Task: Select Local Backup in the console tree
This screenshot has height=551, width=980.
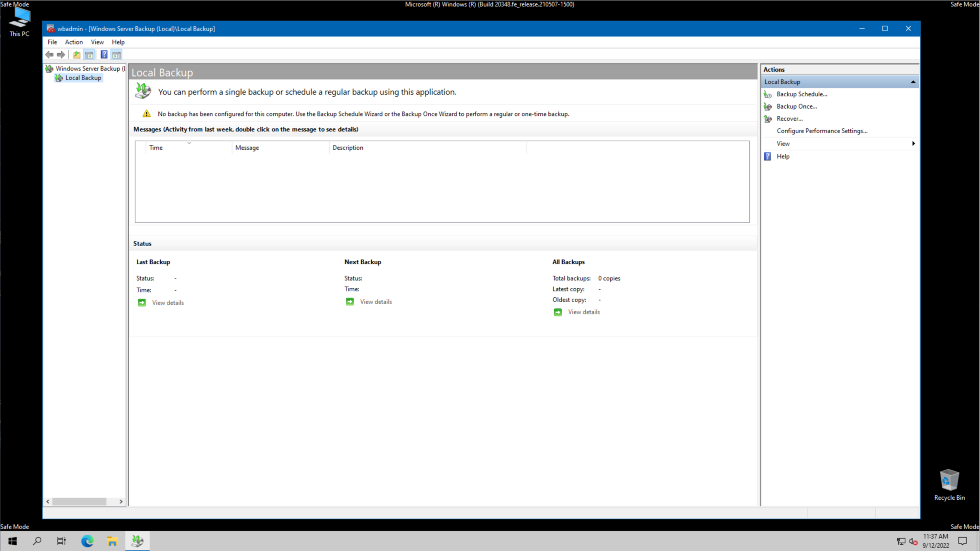Action: (83, 78)
